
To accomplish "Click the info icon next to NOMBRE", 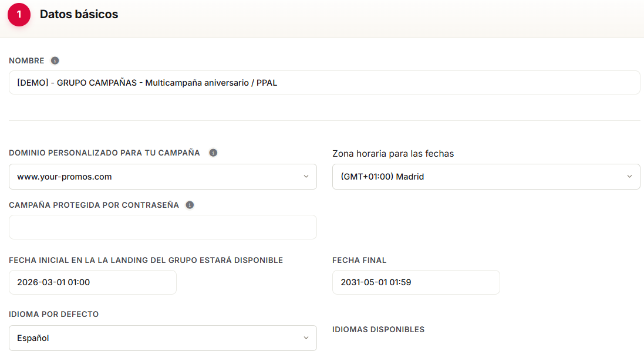I will click(55, 61).
